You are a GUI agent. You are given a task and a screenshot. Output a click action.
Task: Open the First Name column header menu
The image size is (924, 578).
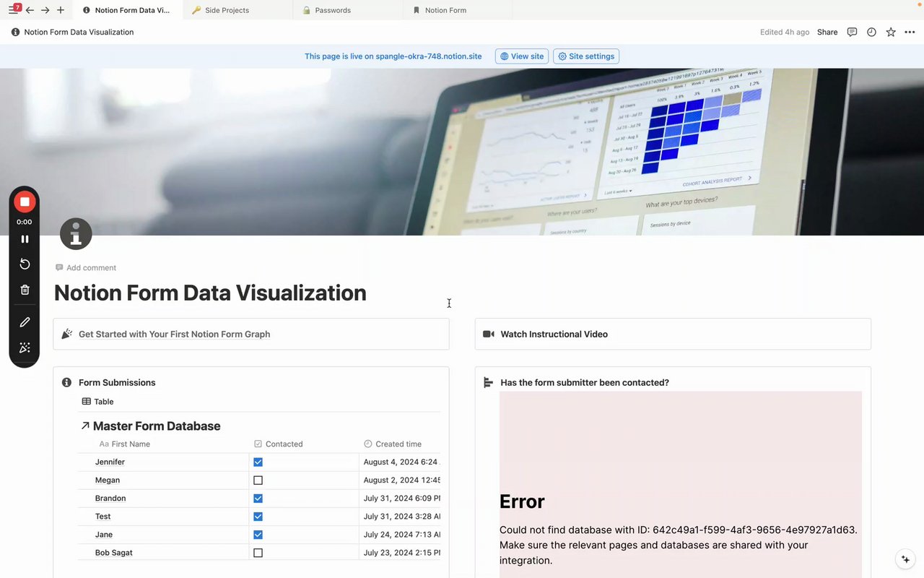tap(163, 444)
